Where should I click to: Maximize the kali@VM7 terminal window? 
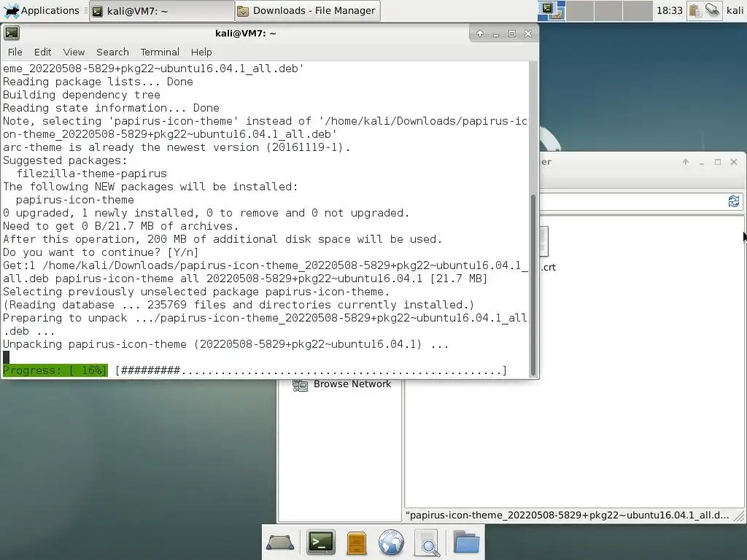[x=512, y=34]
